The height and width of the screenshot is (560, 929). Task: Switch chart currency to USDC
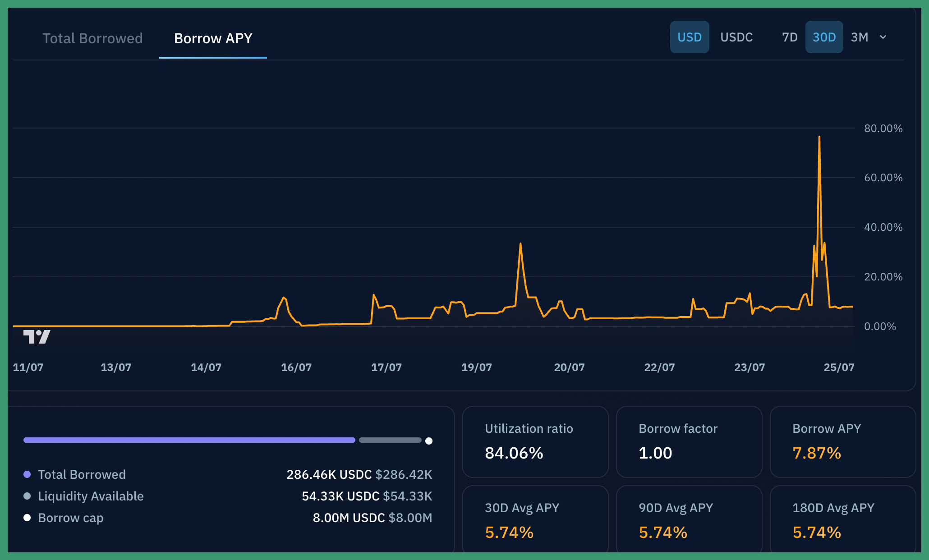tap(736, 37)
